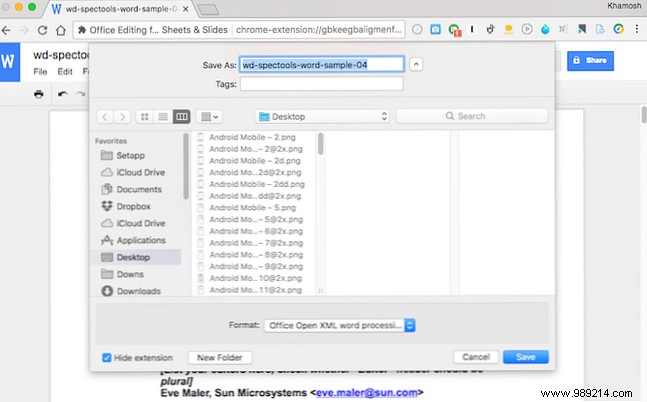
Task: Click the Cancel button
Action: coord(476,357)
